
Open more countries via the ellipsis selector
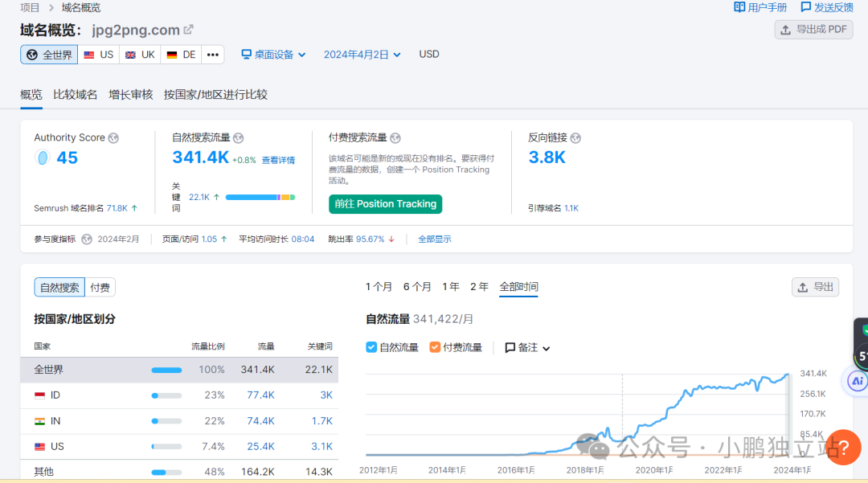[x=212, y=55]
